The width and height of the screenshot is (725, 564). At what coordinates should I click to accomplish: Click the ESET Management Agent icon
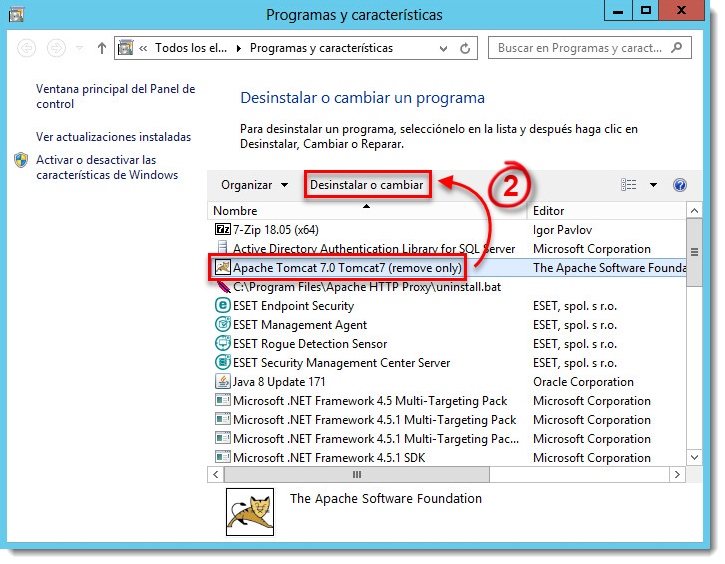pyautogui.click(x=223, y=325)
